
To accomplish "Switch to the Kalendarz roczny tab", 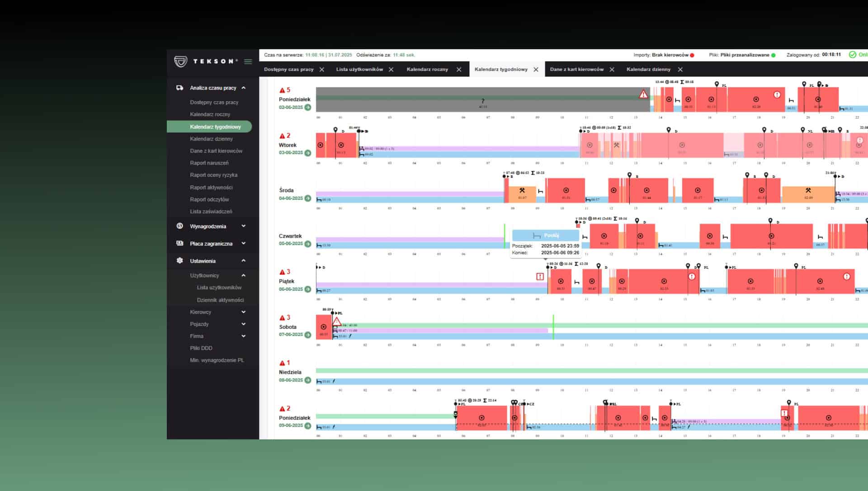I will point(427,70).
